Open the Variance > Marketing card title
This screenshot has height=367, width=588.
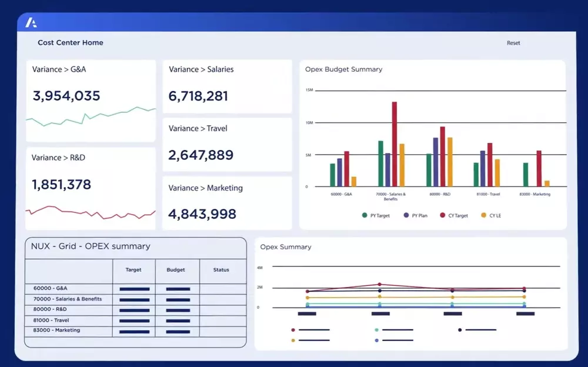(x=205, y=188)
